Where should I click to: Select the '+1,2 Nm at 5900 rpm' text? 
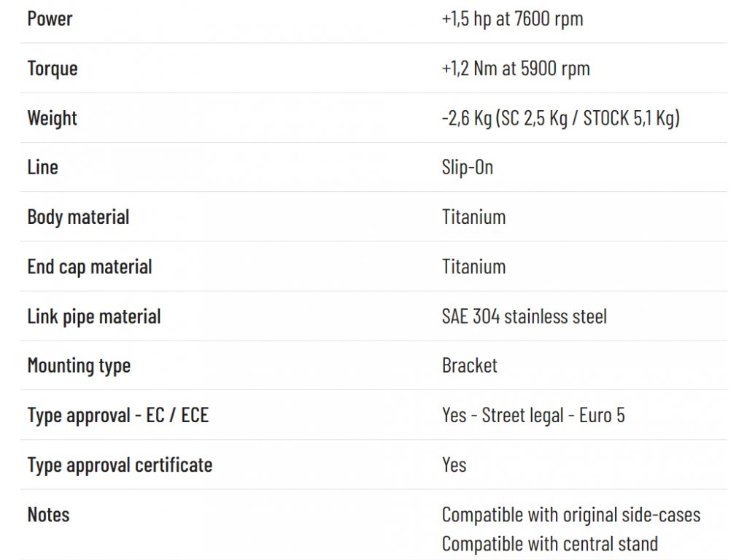point(516,69)
